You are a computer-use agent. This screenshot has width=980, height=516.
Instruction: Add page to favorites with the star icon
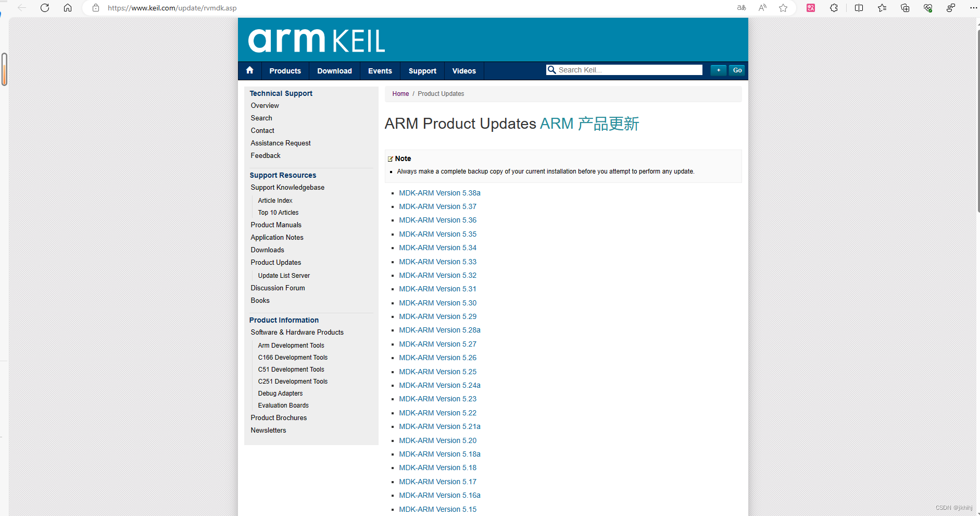click(783, 8)
